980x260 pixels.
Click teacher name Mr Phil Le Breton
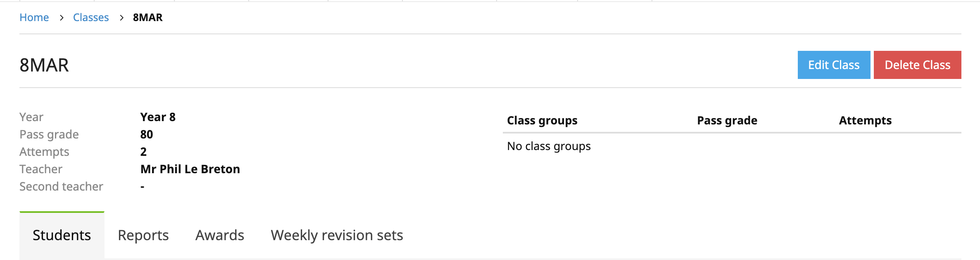[x=190, y=169]
